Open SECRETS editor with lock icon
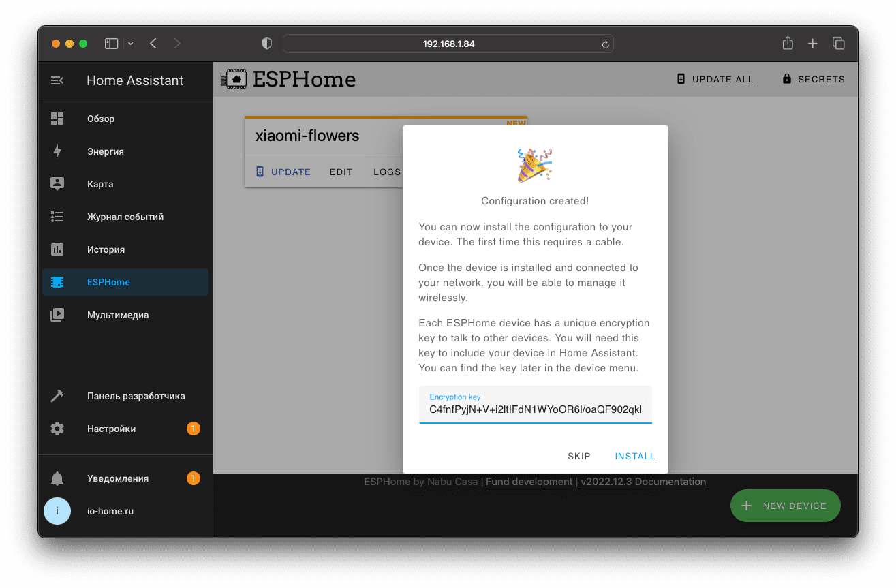The image size is (896, 588). tap(814, 79)
